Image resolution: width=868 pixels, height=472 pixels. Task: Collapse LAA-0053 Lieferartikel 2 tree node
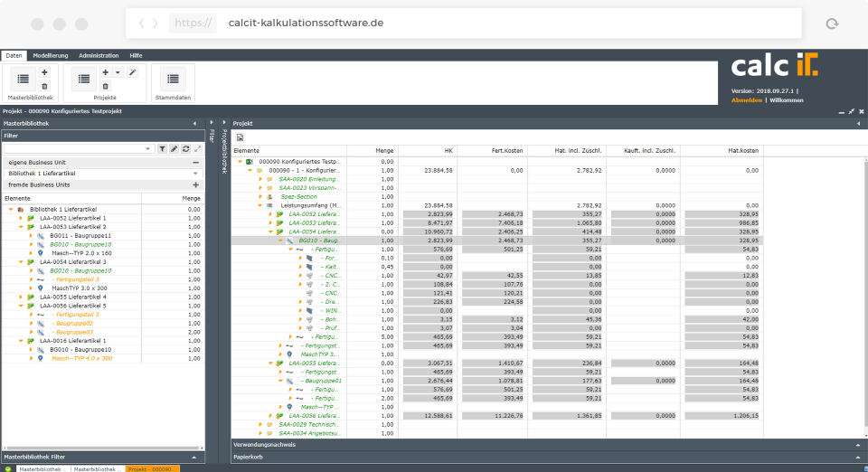tap(21, 227)
